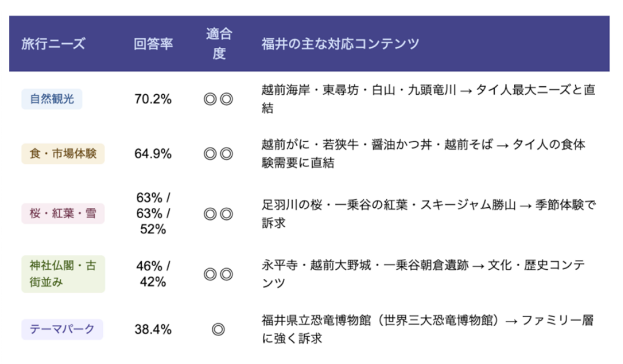Image resolution: width=623 pixels, height=364 pixels.
Task: Click the テーマパーク tag badge
Action: (x=62, y=329)
